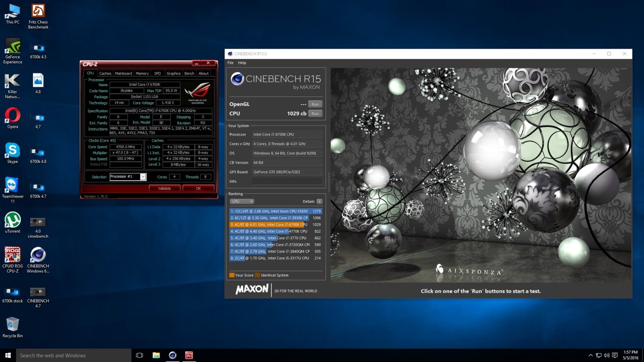The height and width of the screenshot is (362, 644).
Task: Open the Task View taskbar button
Action: click(x=140, y=355)
